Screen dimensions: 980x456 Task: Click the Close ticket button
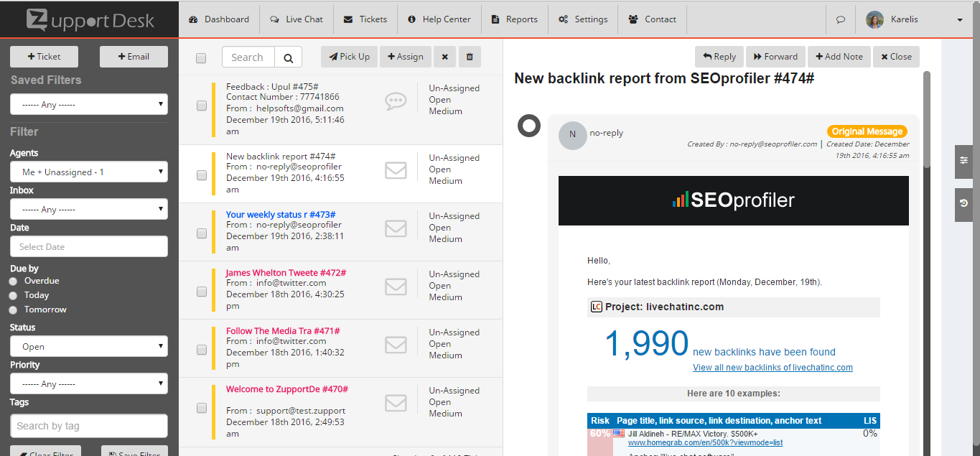tap(896, 57)
